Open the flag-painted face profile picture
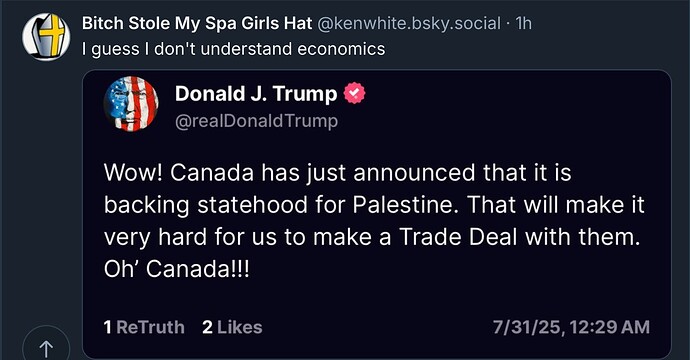Screen dimensions: 690x360 pyautogui.click(x=131, y=103)
